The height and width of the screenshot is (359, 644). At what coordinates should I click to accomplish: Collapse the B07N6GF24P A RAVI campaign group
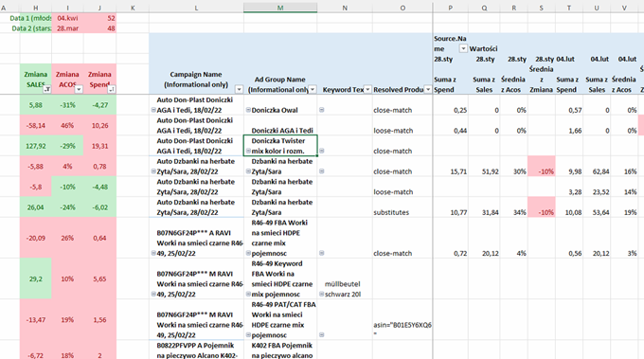coord(153,254)
